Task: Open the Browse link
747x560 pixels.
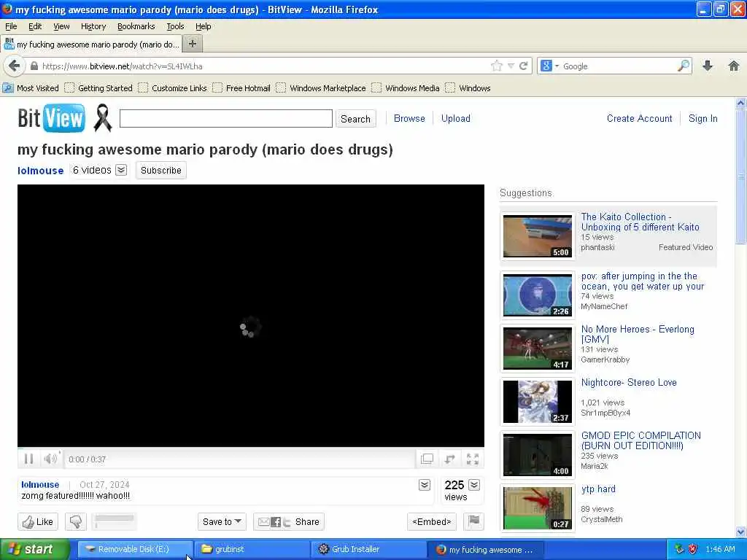Action: click(409, 118)
